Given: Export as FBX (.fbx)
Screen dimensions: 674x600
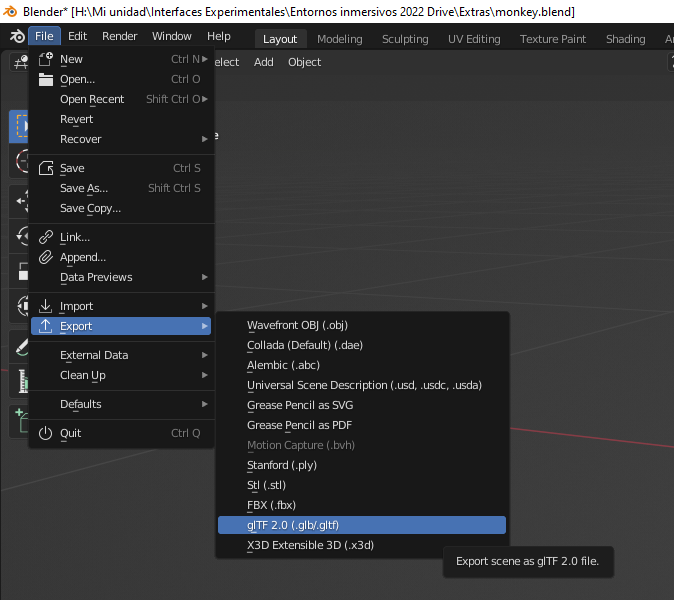Looking at the screenshot, I should tap(362, 505).
